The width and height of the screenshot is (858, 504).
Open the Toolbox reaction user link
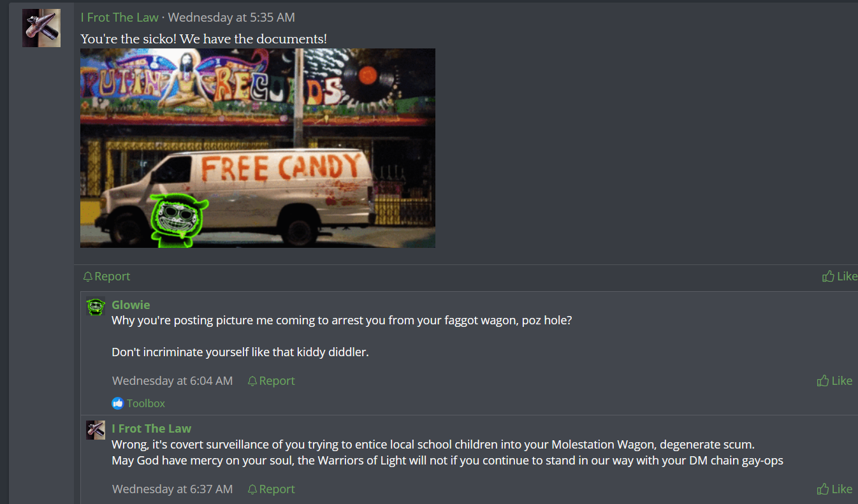click(146, 403)
